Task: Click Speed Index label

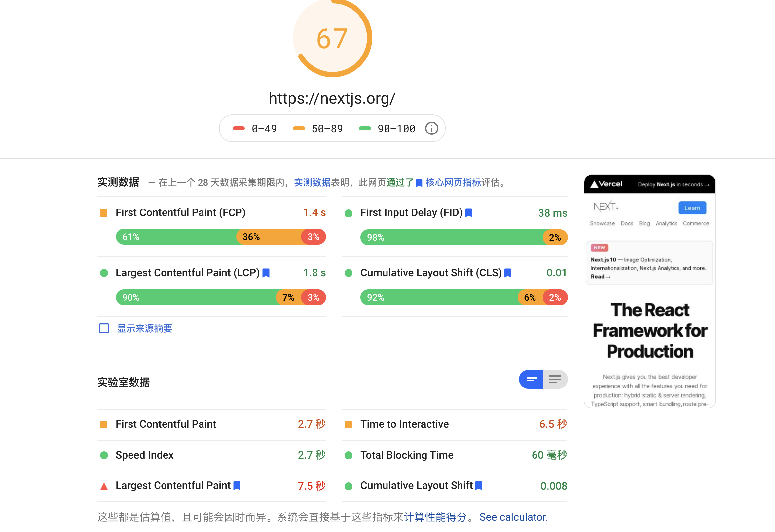Action: (144, 455)
